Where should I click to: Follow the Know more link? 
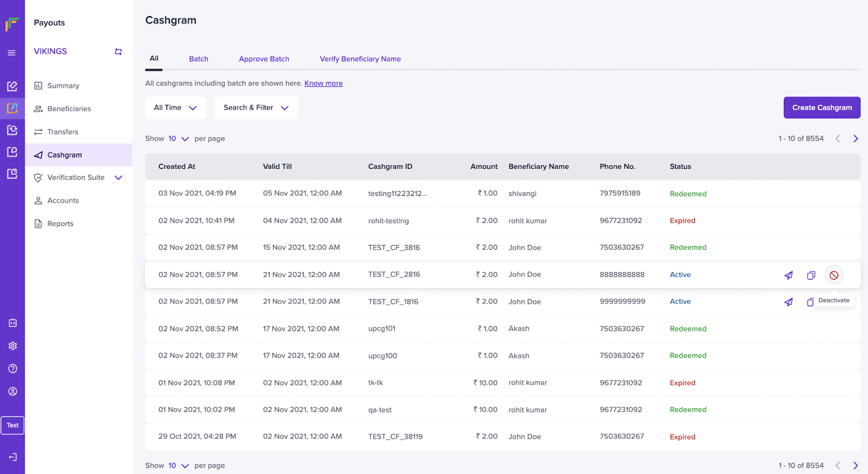point(323,84)
